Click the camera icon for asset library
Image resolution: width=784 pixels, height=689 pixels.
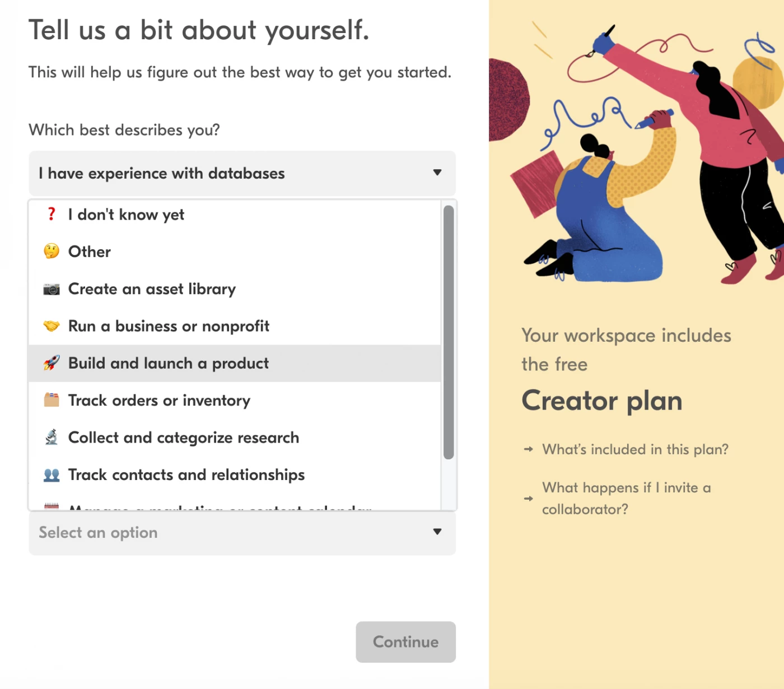coord(52,289)
